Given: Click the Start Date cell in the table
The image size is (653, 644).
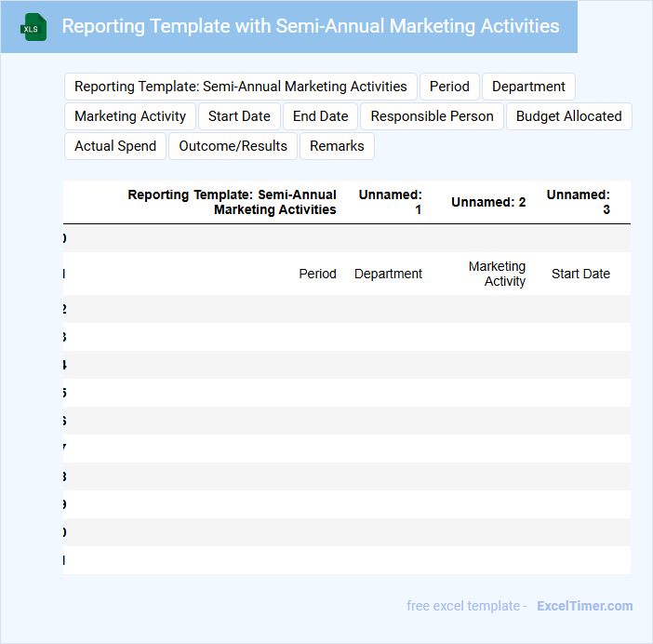Looking at the screenshot, I should pyautogui.click(x=580, y=274).
